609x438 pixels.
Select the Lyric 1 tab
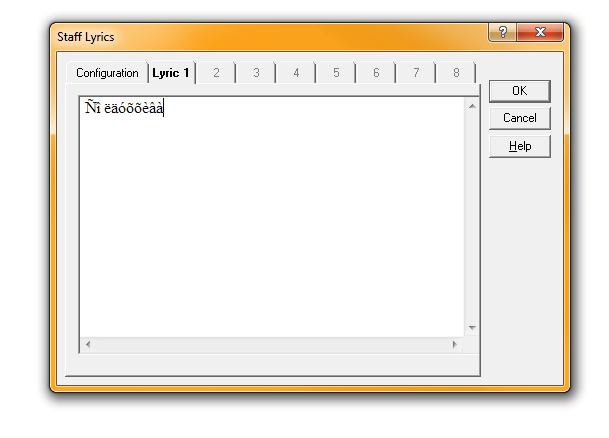click(x=171, y=73)
